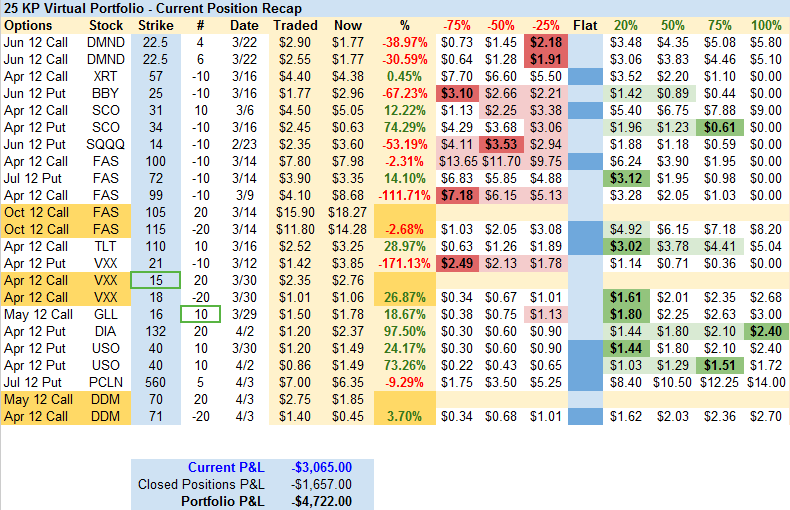Click the -171.13% percentage cell
790x510 pixels.
pos(402,263)
